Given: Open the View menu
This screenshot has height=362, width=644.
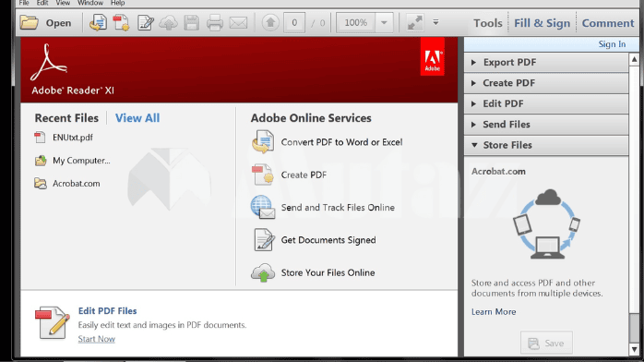Looking at the screenshot, I should pyautogui.click(x=63, y=3).
